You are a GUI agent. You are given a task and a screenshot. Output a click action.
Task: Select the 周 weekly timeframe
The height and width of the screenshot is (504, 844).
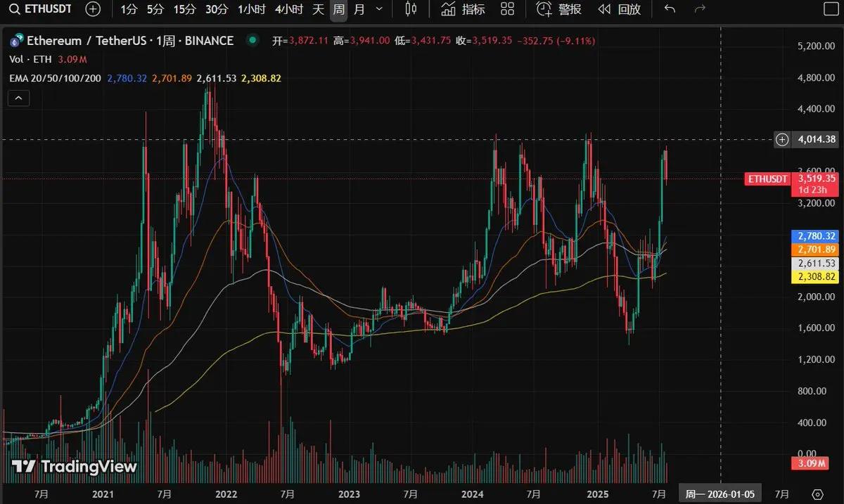[x=339, y=9]
